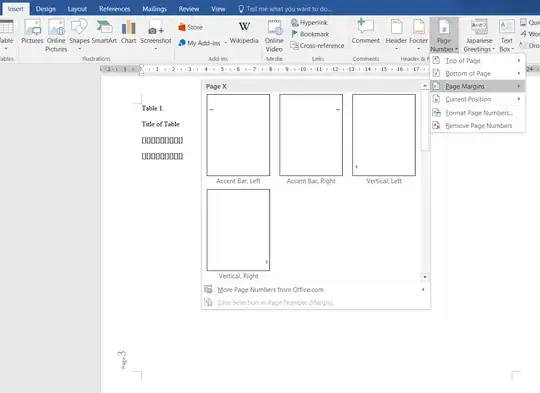Open Japanese Greetings menu

tap(479, 36)
